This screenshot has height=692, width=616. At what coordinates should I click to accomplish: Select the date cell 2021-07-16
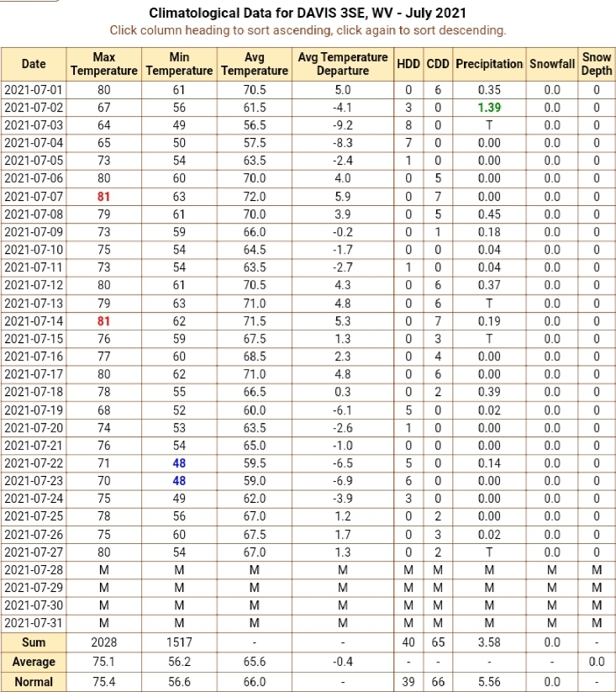tap(34, 357)
